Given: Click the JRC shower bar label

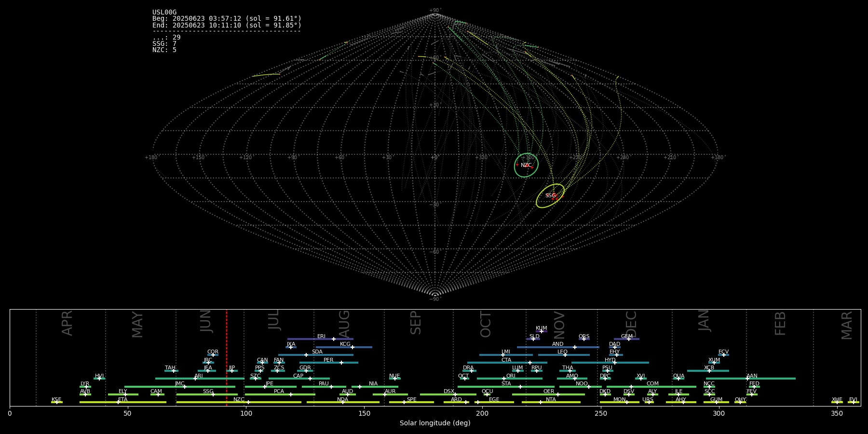Looking at the screenshot, I should [208, 360].
